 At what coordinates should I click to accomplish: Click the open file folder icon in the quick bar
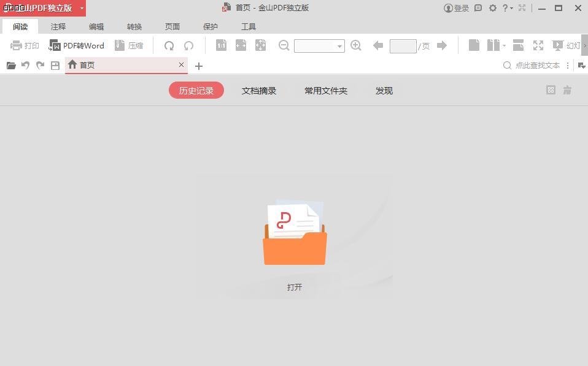(11, 66)
